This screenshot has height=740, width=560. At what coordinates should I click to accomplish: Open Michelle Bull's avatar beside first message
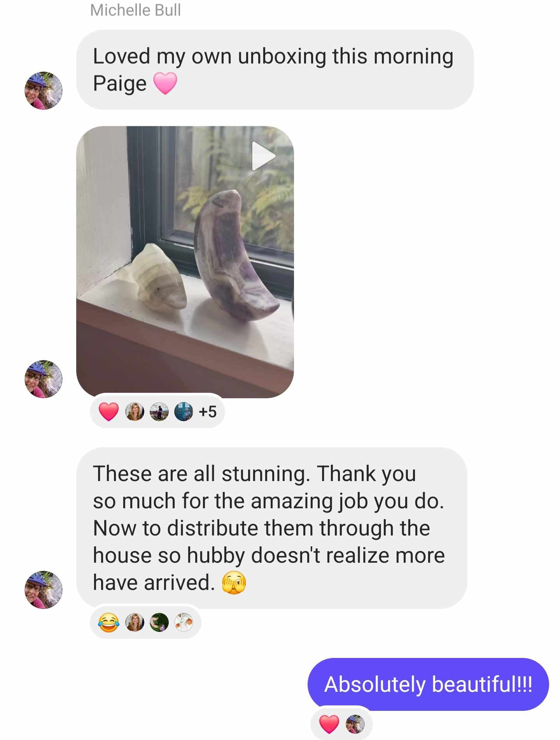44,91
